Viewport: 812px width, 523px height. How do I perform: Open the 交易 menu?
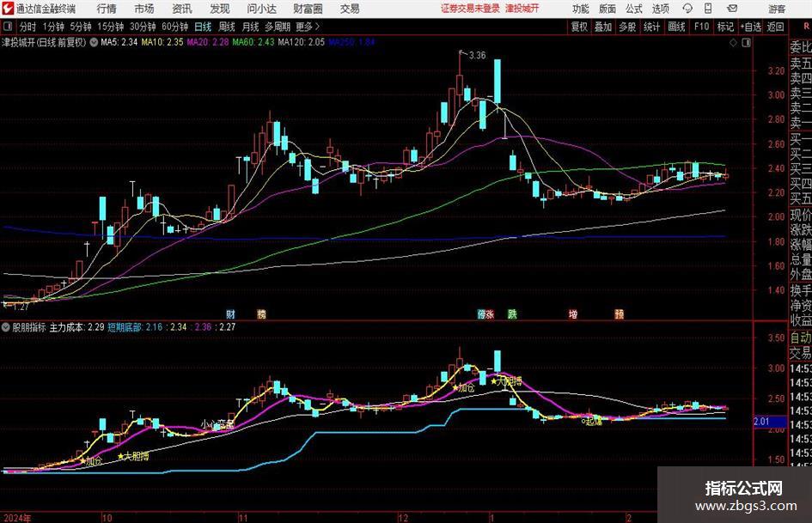tap(350, 9)
